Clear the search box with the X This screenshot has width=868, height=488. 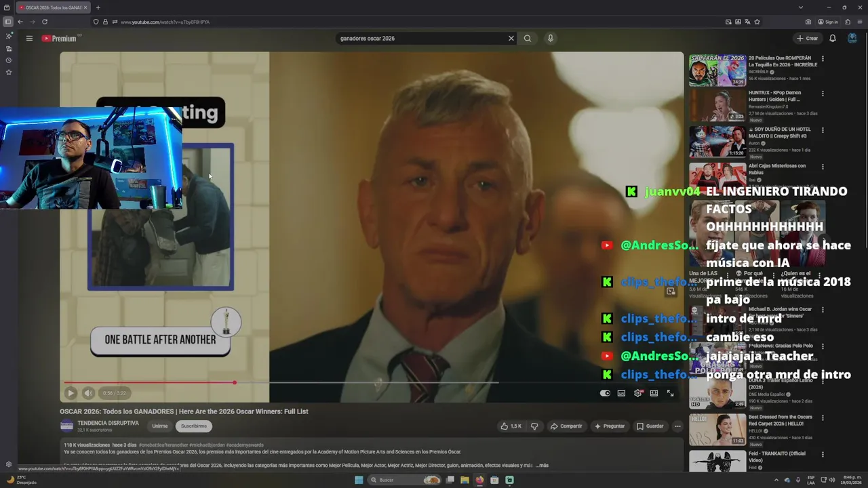[x=511, y=39]
